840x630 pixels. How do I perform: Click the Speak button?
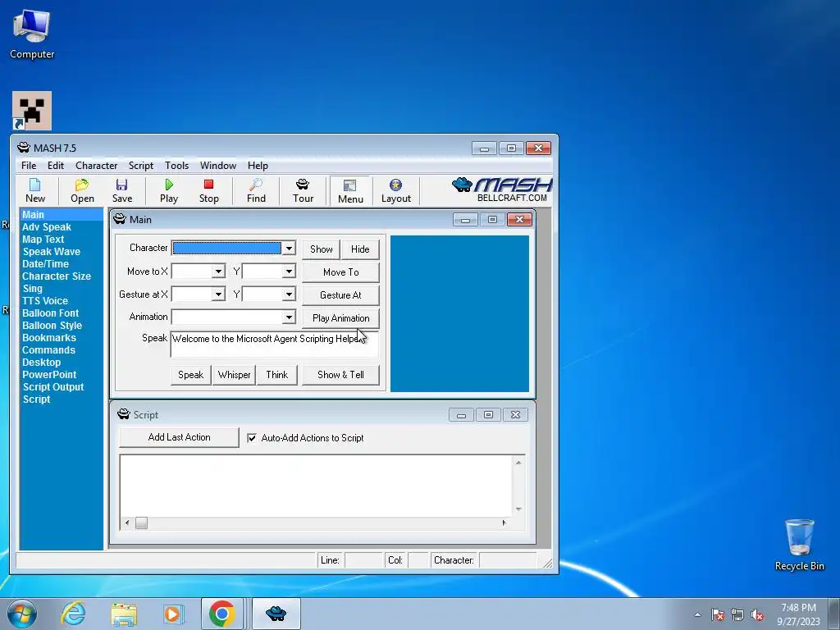190,375
